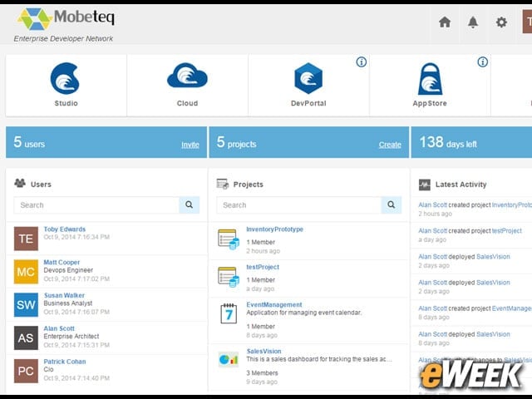Click the user avatar in top bar
This screenshot has width=532, height=399.
(527, 22)
